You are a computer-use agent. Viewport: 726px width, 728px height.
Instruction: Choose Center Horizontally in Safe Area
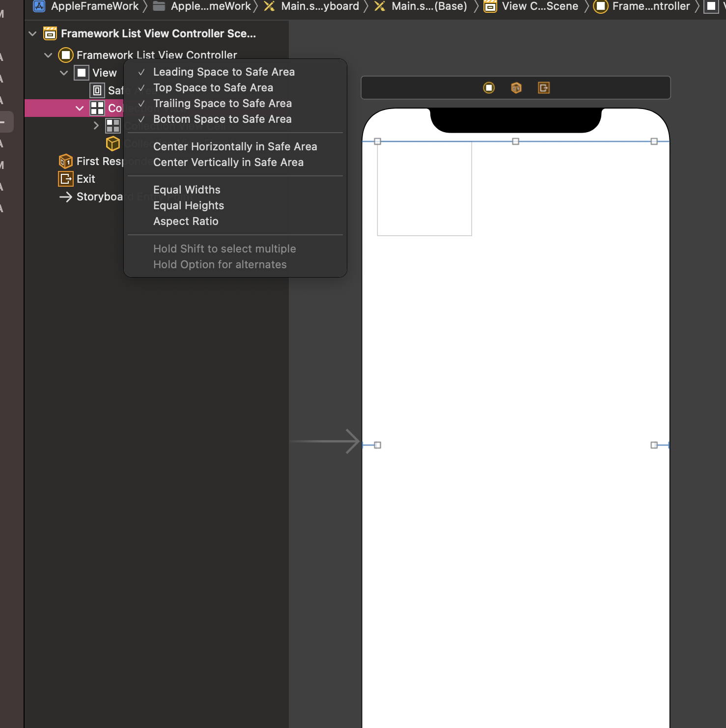pyautogui.click(x=235, y=146)
